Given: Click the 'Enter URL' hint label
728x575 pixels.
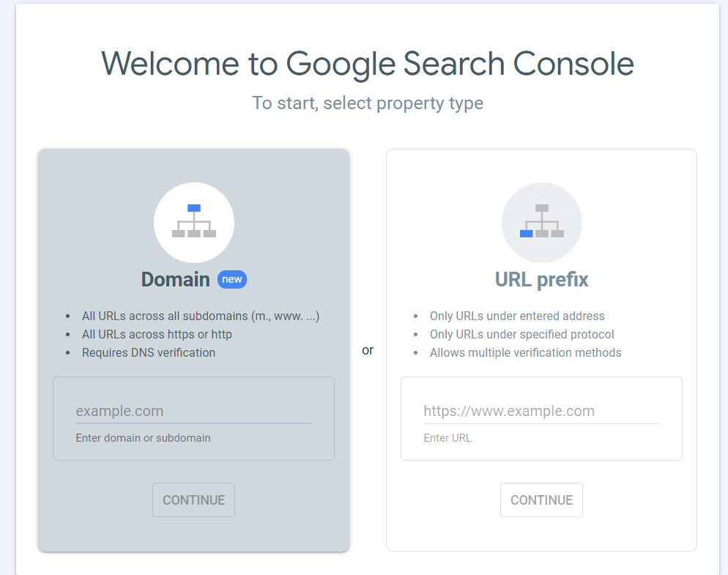Looking at the screenshot, I should point(447,438).
